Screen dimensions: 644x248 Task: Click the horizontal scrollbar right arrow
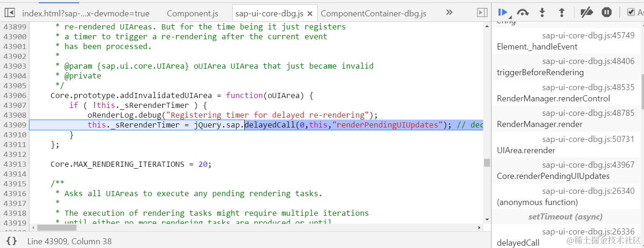[x=479, y=228]
